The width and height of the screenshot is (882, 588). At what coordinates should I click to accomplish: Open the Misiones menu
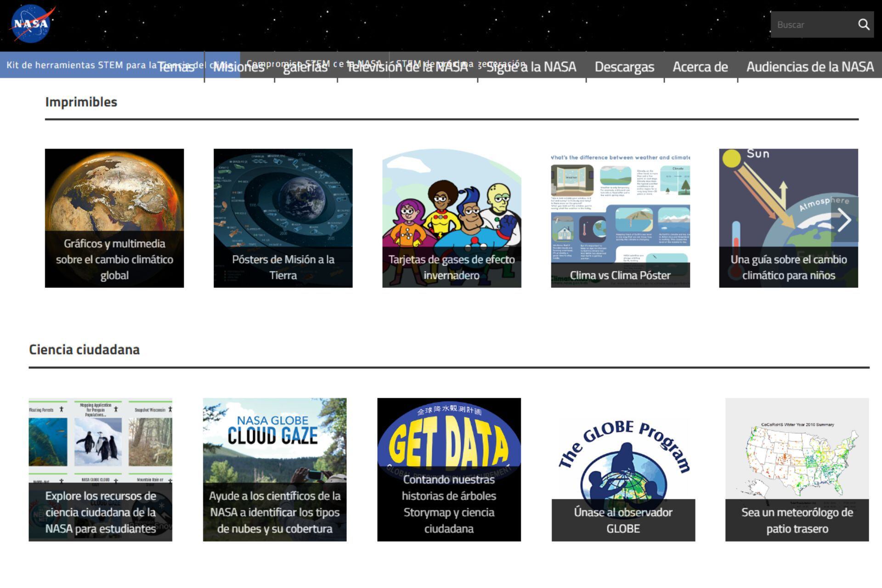[239, 67]
